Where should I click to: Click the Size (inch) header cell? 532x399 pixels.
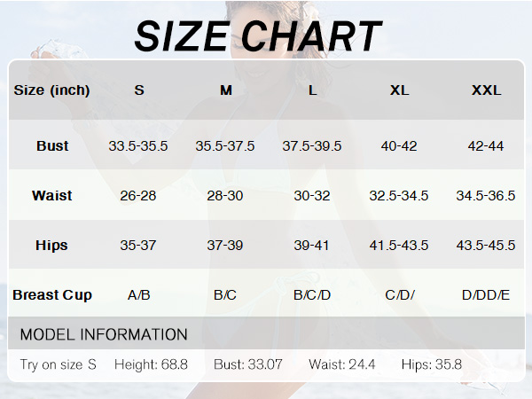(x=51, y=90)
